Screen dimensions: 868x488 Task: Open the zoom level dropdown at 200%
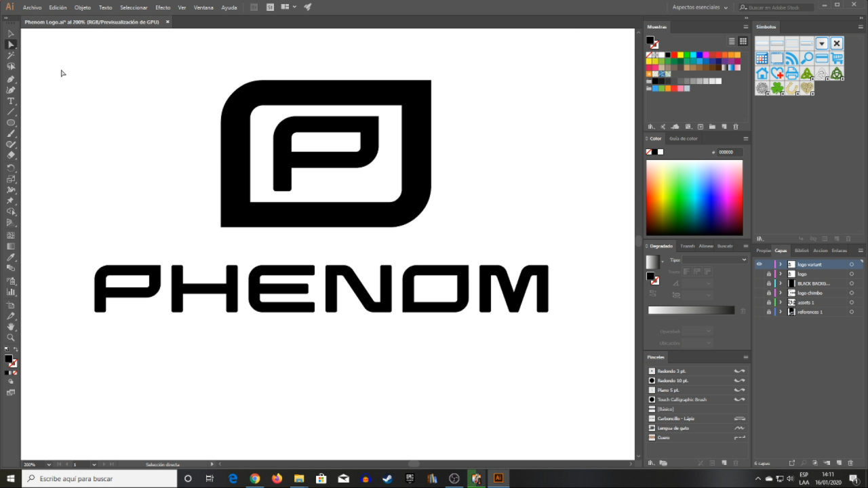(x=49, y=464)
